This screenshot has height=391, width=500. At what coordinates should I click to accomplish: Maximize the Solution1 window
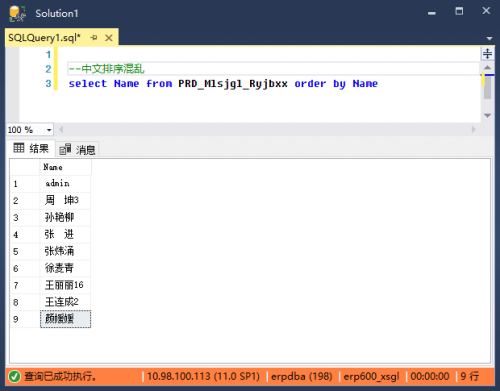[x=459, y=11]
